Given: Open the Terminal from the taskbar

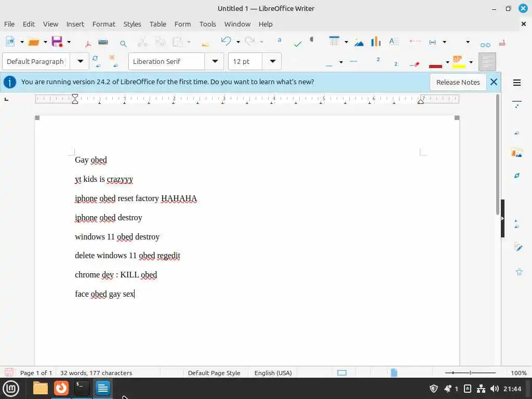Looking at the screenshot, I should pos(82,388).
